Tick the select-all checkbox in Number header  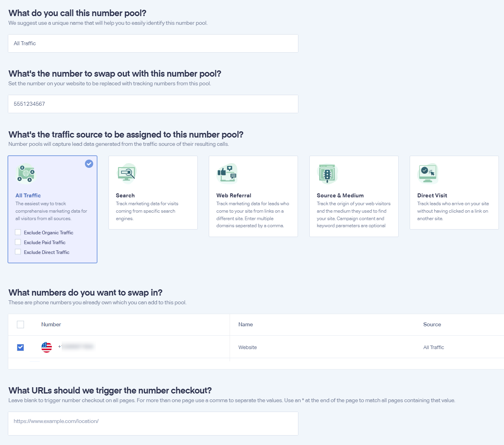(20, 324)
